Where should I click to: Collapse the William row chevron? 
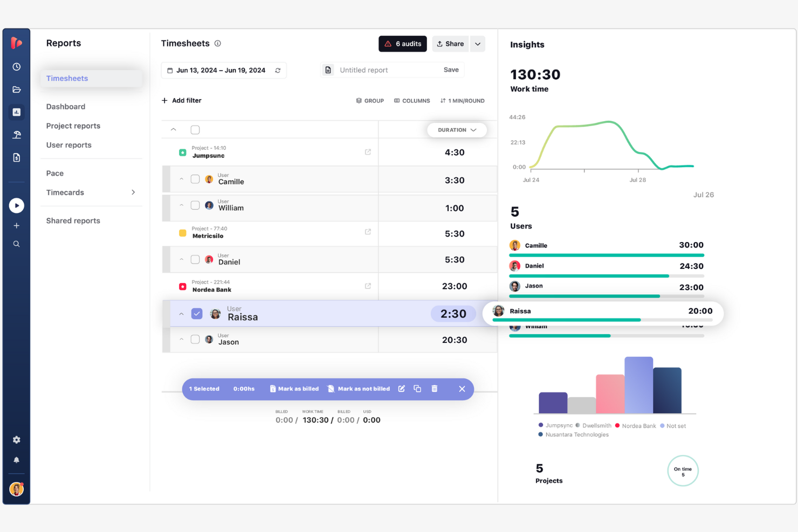tap(181, 205)
